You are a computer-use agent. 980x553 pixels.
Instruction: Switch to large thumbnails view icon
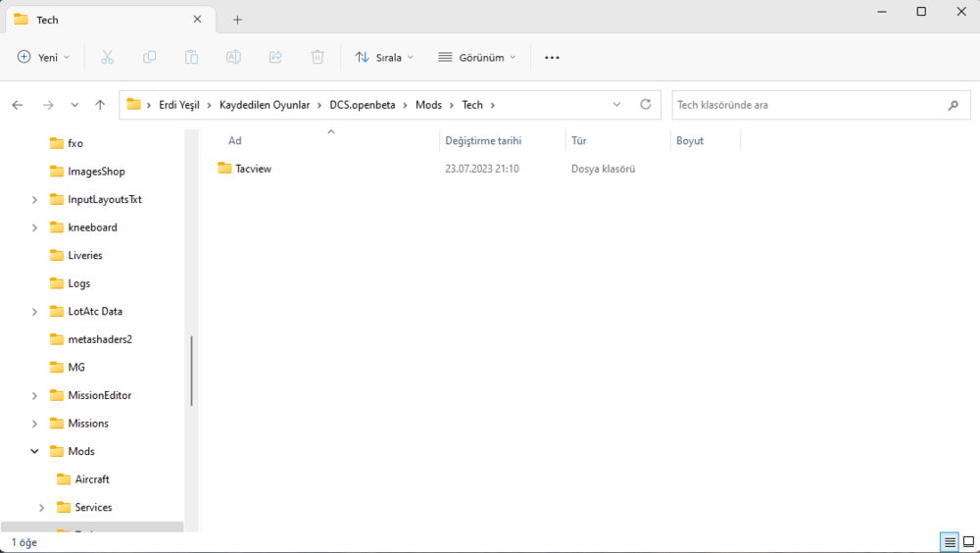pos(969,542)
